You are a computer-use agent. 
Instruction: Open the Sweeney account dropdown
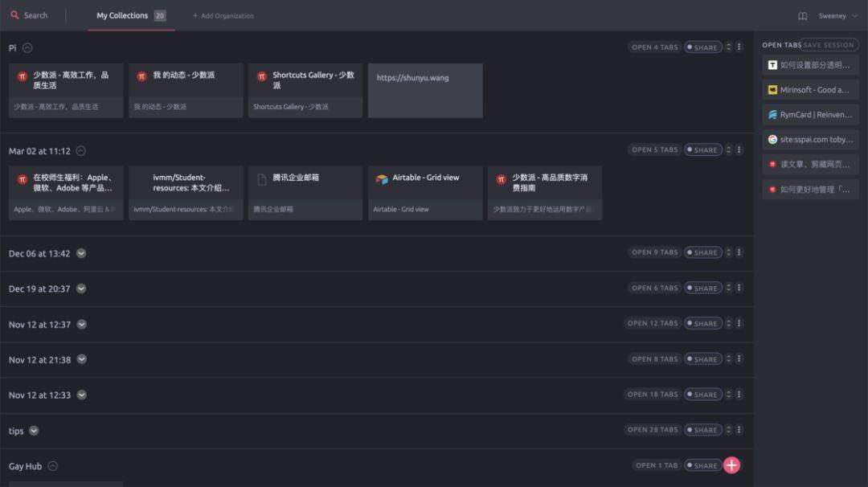(x=837, y=16)
